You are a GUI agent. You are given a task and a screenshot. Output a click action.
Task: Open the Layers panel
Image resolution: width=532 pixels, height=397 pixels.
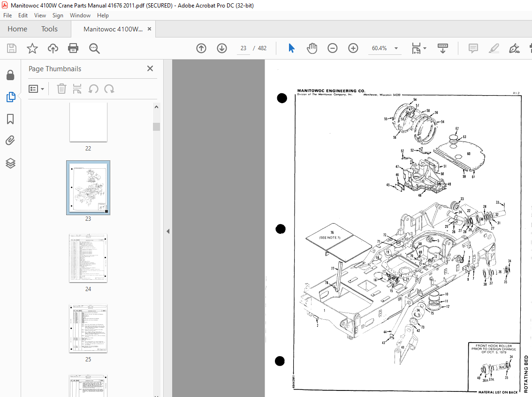[10, 163]
